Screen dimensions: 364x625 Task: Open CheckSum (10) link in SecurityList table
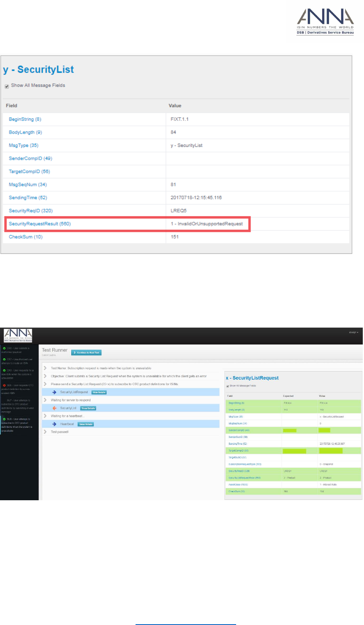pyautogui.click(x=26, y=237)
